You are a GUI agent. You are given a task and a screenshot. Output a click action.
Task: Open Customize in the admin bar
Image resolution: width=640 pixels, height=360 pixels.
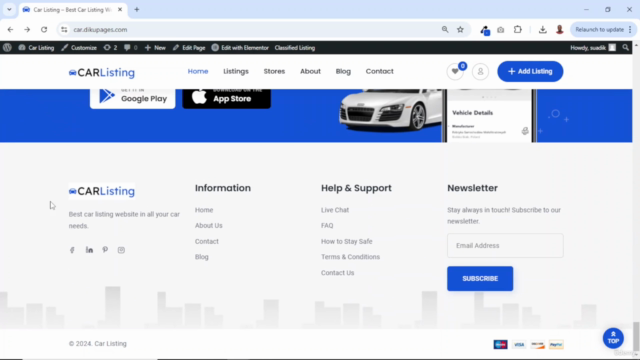pos(79,48)
